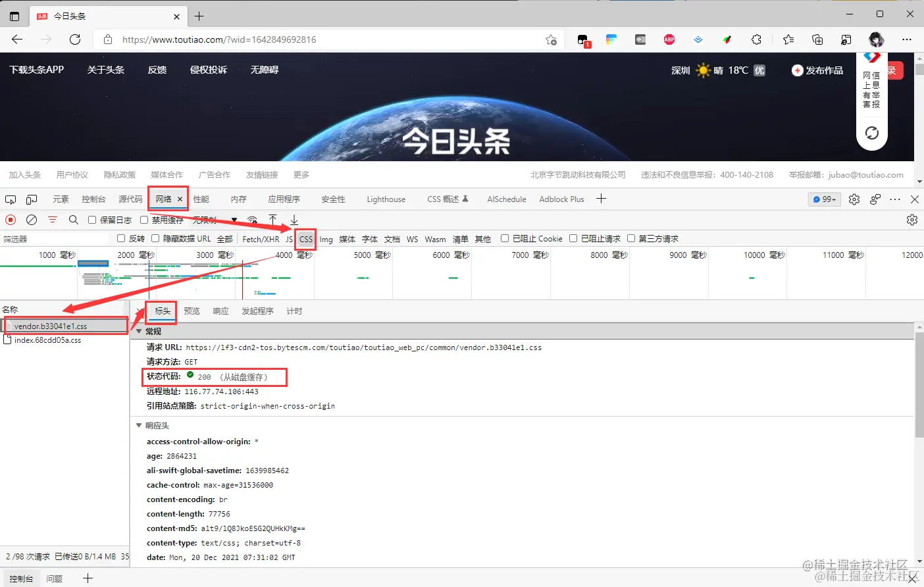The height and width of the screenshot is (587, 924).
Task: Click the 隐私政策 footer link
Action: [119, 175]
